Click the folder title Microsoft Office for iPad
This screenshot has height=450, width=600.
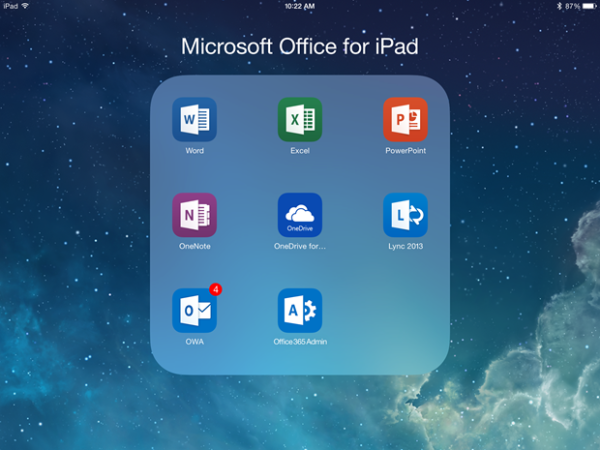click(x=299, y=46)
